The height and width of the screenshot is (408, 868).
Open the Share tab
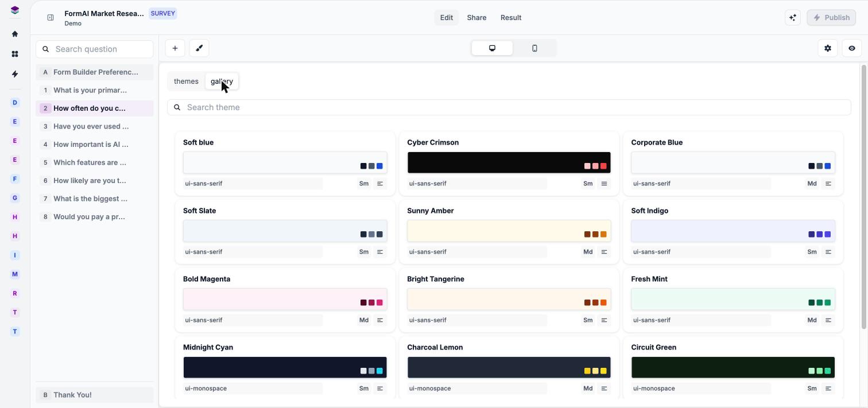[476, 18]
